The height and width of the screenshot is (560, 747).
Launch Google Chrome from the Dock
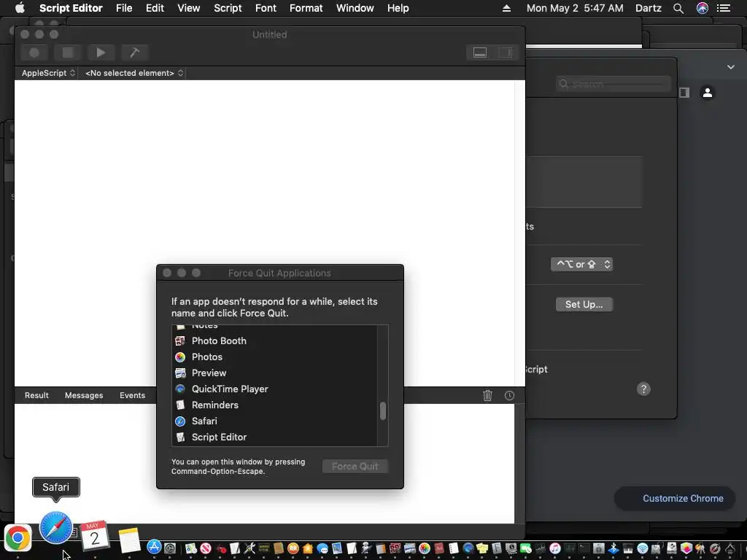pyautogui.click(x=18, y=537)
